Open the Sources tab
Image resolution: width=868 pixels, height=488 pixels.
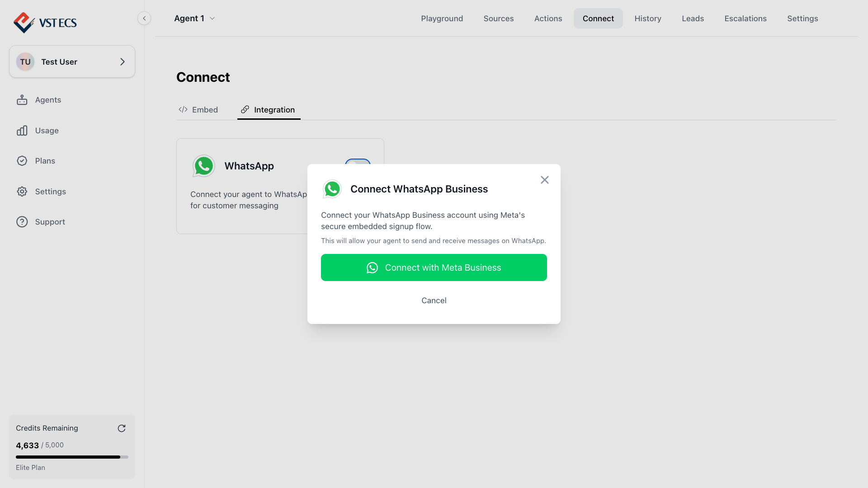(499, 19)
